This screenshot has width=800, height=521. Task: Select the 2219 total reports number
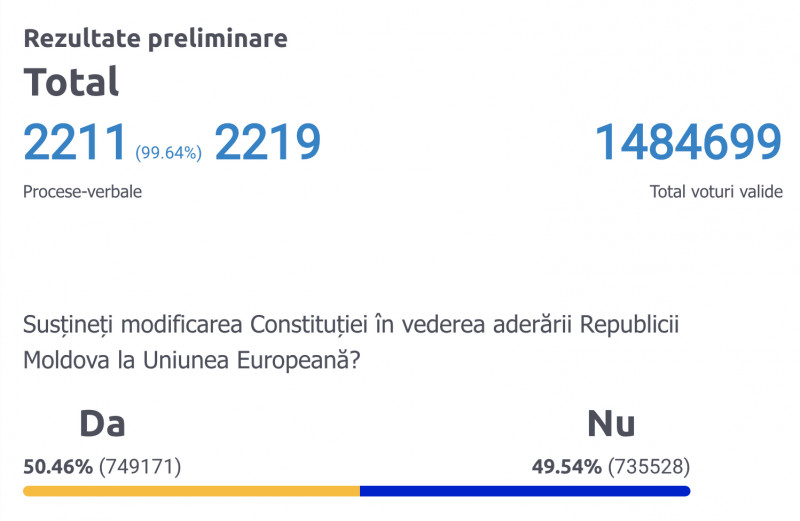267,143
